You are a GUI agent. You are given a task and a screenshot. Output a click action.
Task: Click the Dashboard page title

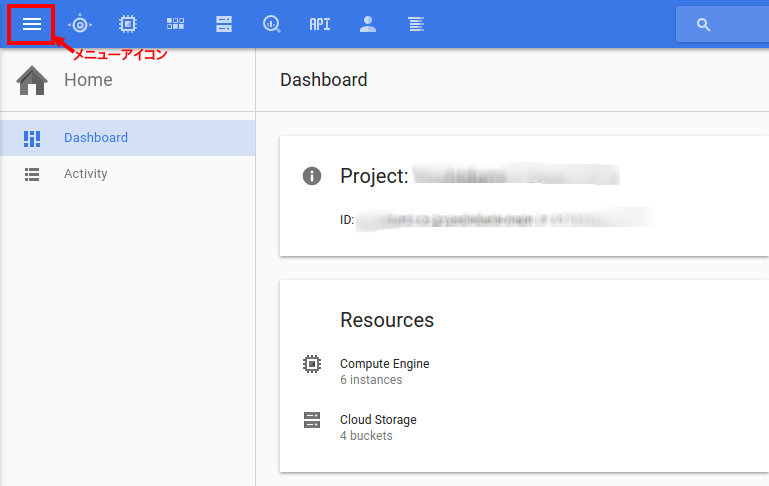(x=324, y=80)
